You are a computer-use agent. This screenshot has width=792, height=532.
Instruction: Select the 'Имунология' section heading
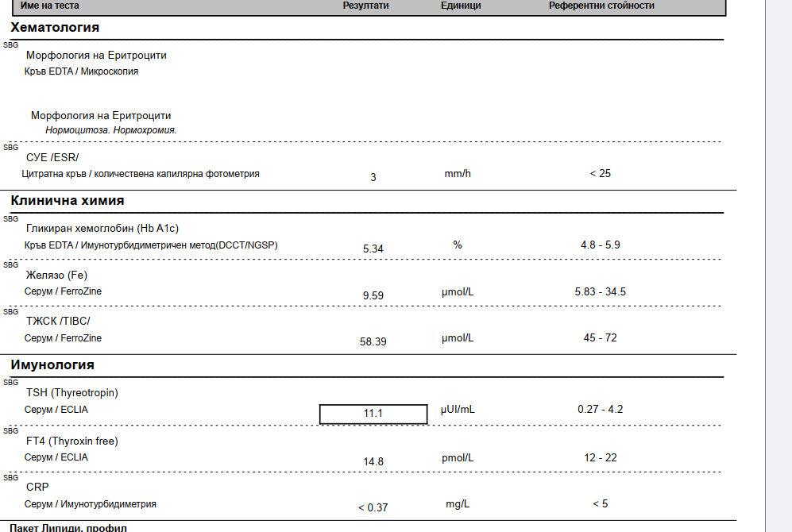pos(52,365)
